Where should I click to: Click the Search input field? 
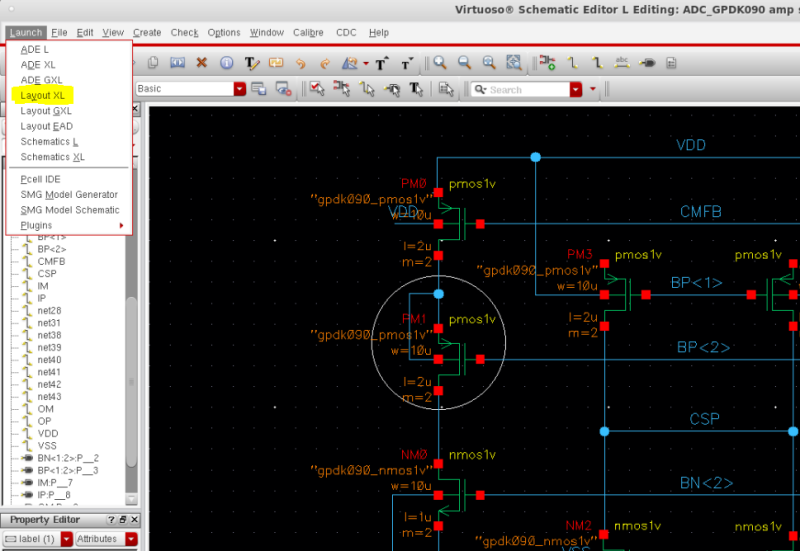(520, 89)
